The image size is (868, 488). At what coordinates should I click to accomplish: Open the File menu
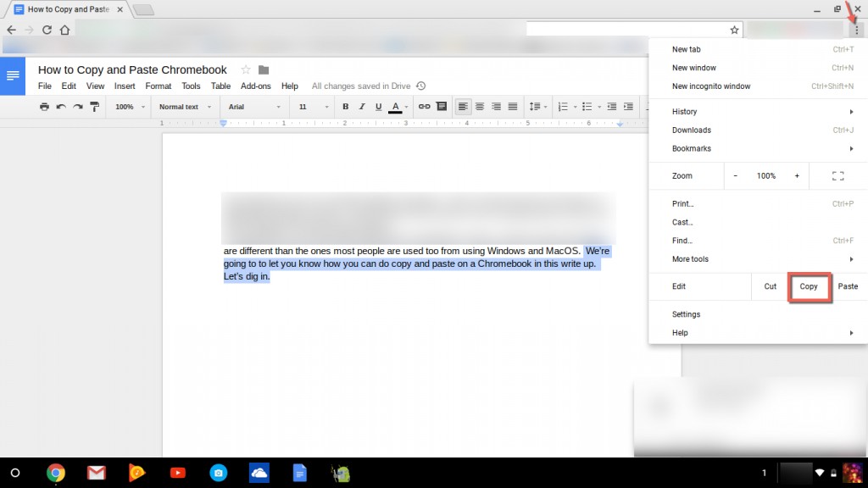tap(45, 86)
